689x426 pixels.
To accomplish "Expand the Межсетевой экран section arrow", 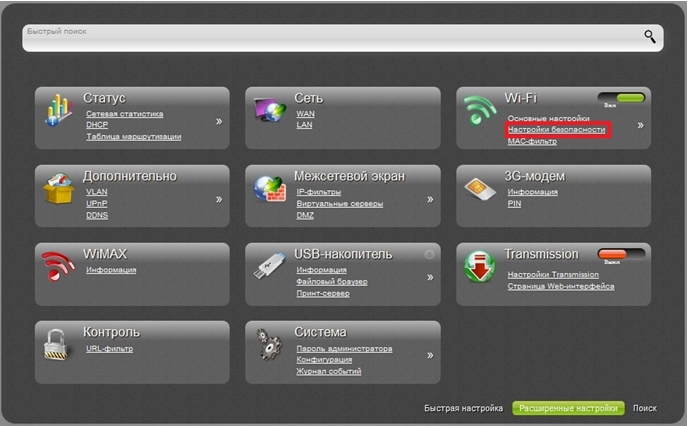I will tap(430, 199).
